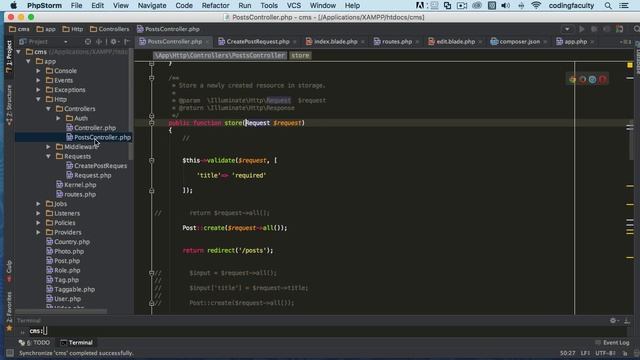Toggle the Terminal tool window button
640x360 pixels.
point(76,342)
